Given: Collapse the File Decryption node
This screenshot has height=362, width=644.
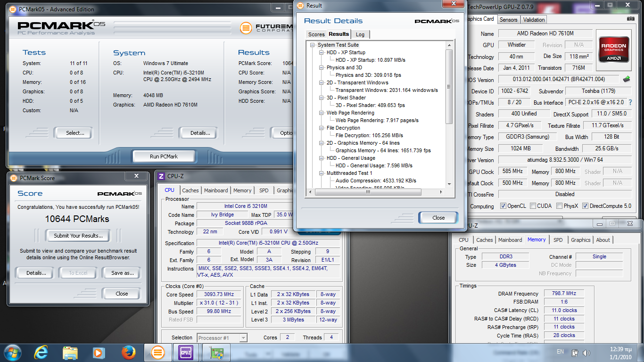Looking at the screenshot, I should (322, 128).
